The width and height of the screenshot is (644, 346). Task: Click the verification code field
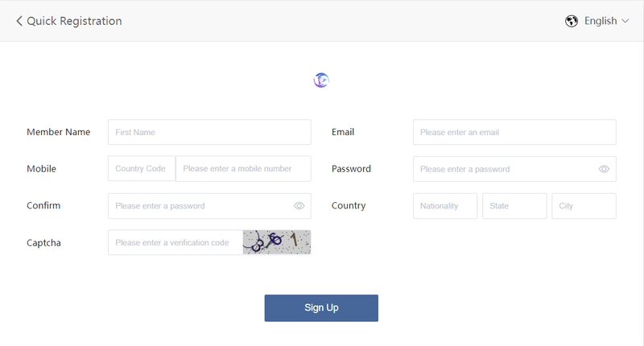(x=175, y=242)
